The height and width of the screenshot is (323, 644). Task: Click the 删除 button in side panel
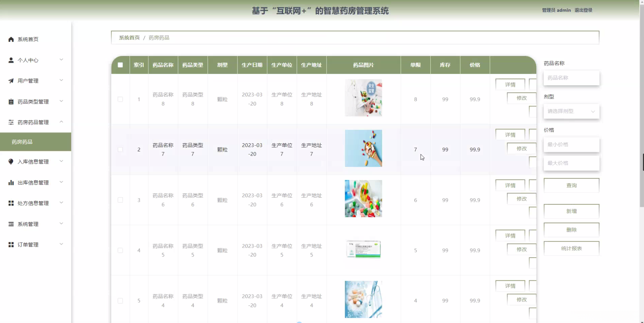coord(571,230)
